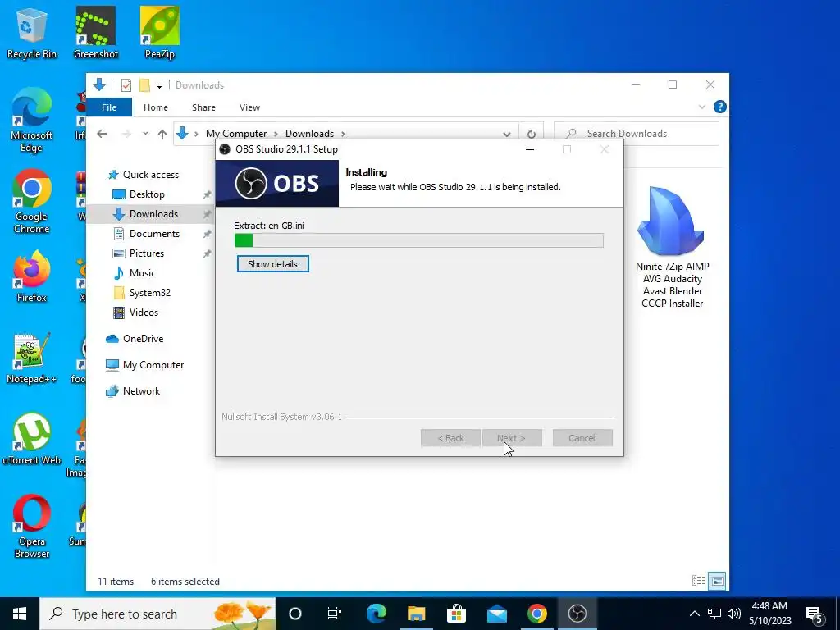Open the notification center icon

click(815, 614)
